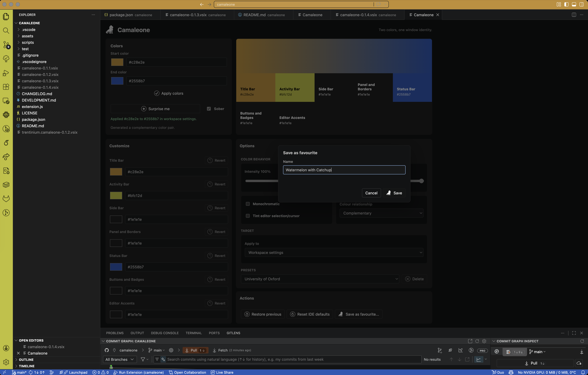Click the Start color swatch

pos(117,62)
